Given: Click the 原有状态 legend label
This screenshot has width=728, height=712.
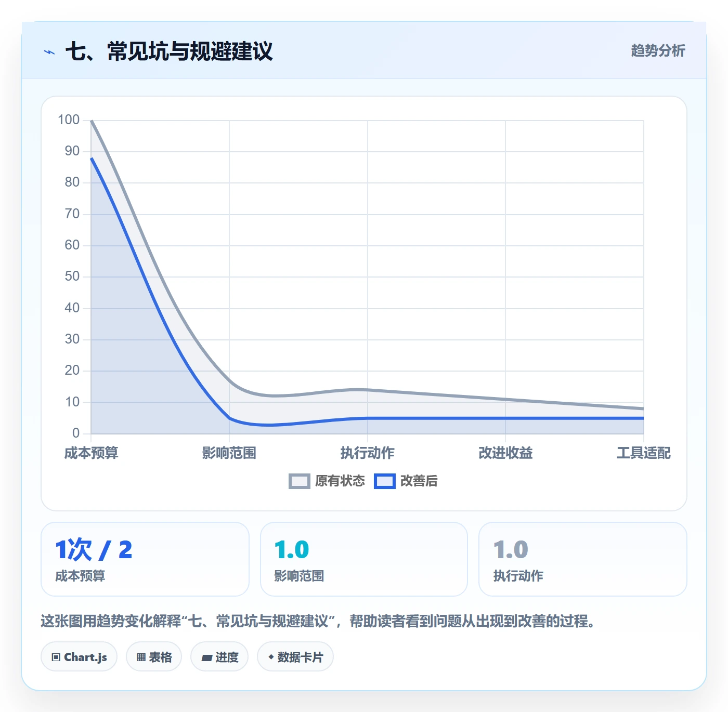Looking at the screenshot, I should (x=340, y=481).
